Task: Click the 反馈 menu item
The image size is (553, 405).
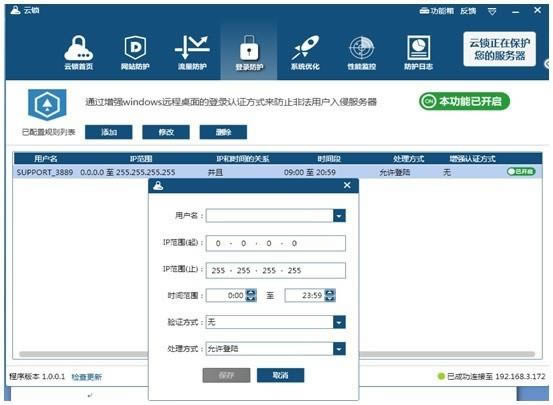Action: pos(468,11)
